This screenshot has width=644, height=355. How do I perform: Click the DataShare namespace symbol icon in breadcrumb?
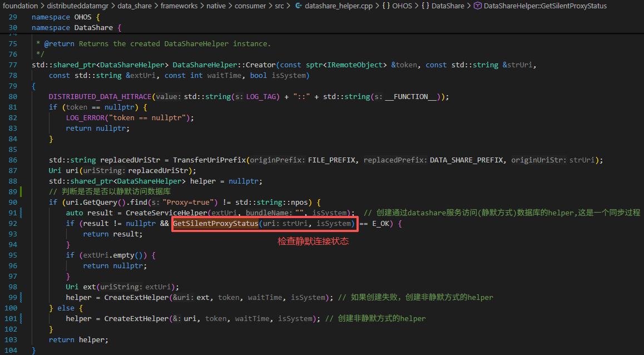(425, 6)
